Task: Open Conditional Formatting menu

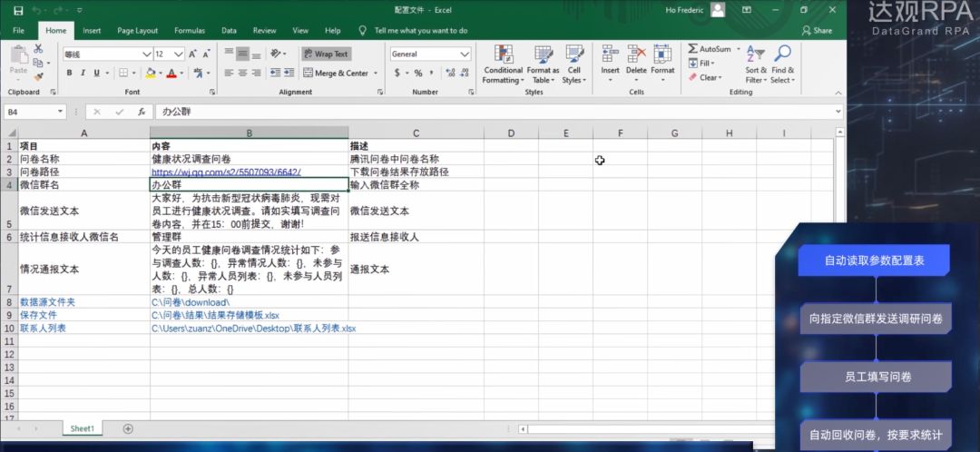Action: point(503,64)
